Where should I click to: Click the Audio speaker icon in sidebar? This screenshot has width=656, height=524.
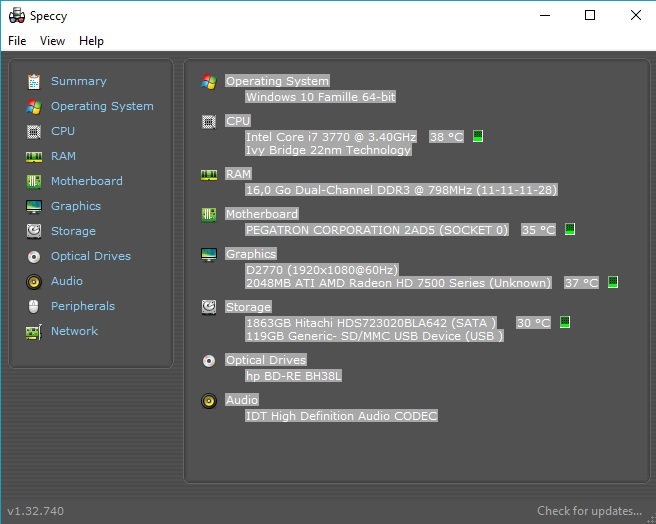pyautogui.click(x=34, y=282)
